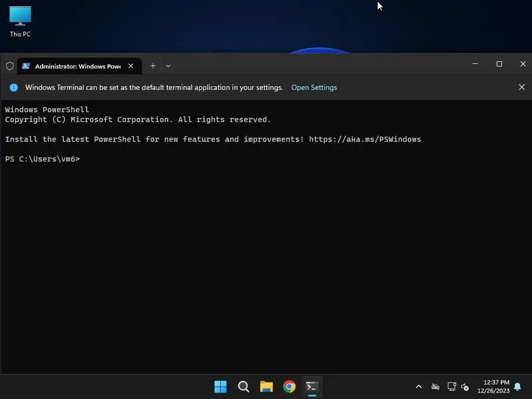Screen dimensions: 532x399
Task: Maximize the Windows Terminal window
Action: pos(499,64)
